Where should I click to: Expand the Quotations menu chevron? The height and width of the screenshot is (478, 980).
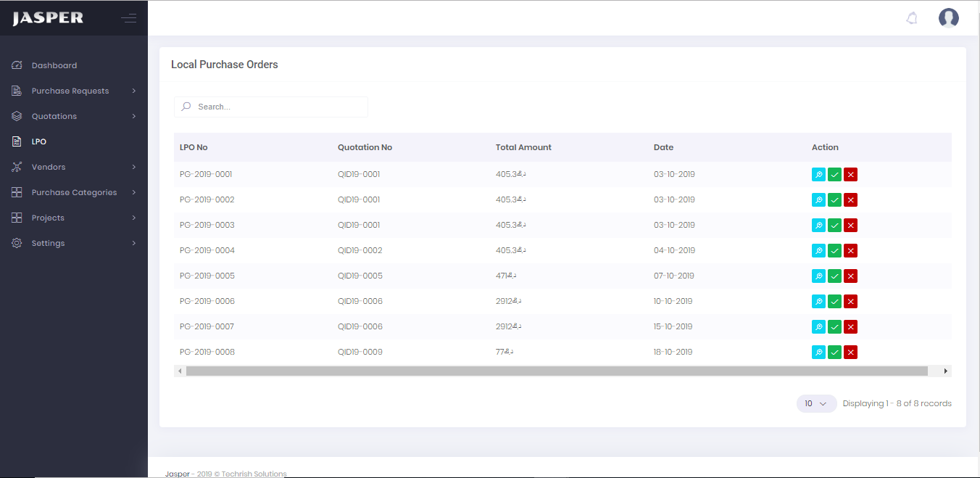(x=134, y=116)
